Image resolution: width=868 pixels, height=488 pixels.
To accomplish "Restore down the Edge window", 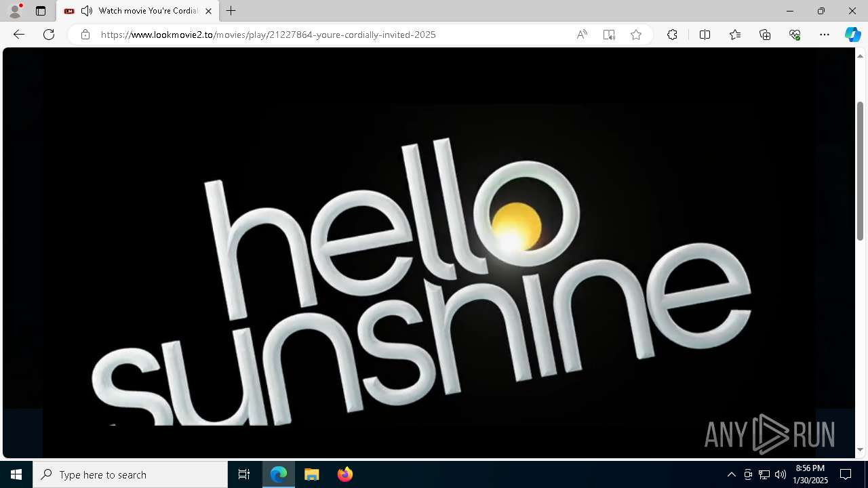I will (x=821, y=11).
